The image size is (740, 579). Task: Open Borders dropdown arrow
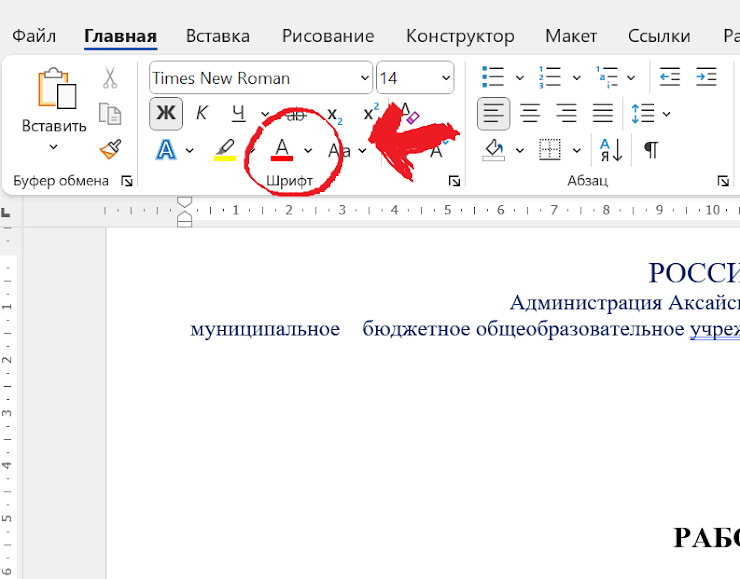[576, 151]
